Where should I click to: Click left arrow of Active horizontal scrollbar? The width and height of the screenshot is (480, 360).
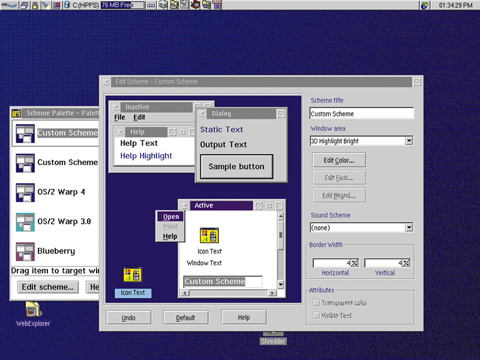(185, 293)
